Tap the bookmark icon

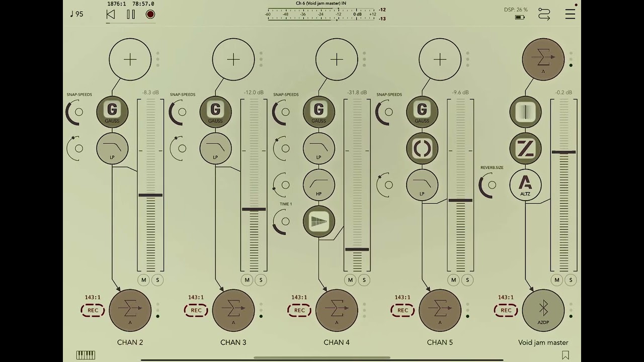[566, 355]
